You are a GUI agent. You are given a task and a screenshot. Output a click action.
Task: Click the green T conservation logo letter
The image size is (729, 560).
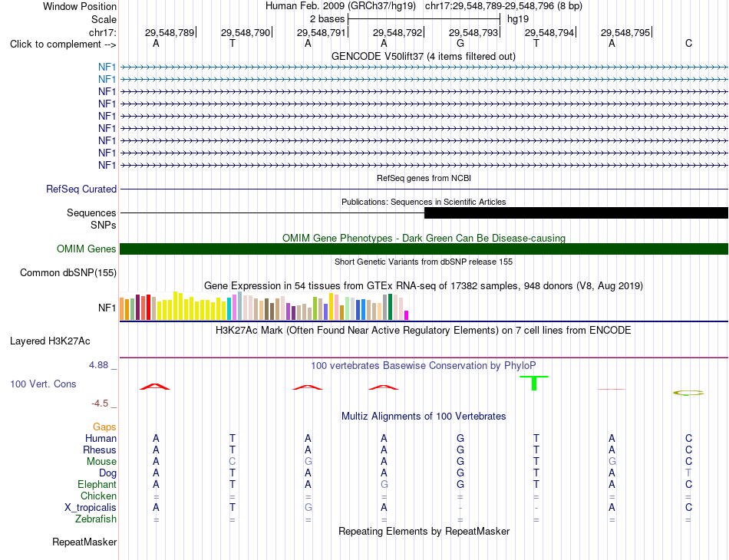click(534, 383)
